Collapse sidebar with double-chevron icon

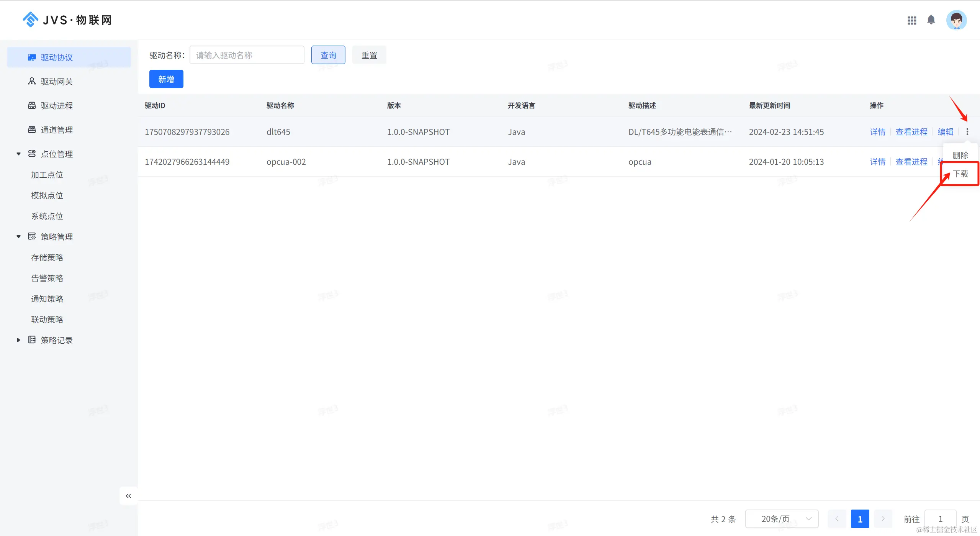coord(128,496)
